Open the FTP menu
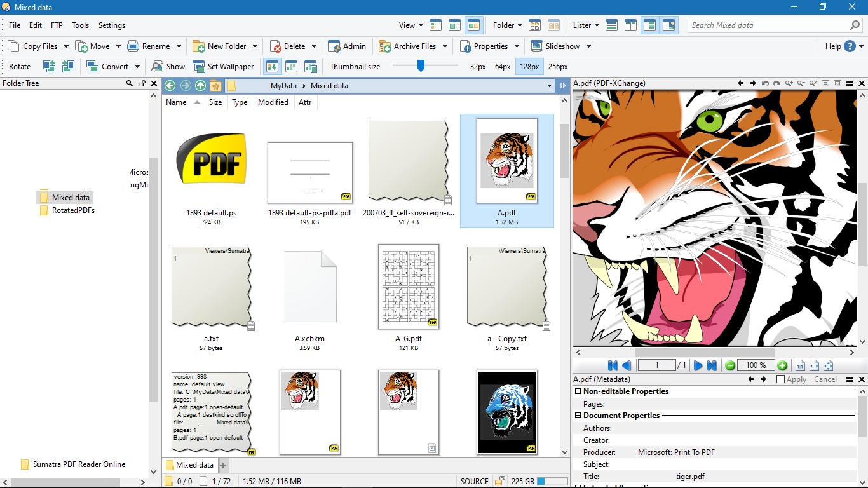The width and height of the screenshot is (868, 488). click(x=57, y=25)
